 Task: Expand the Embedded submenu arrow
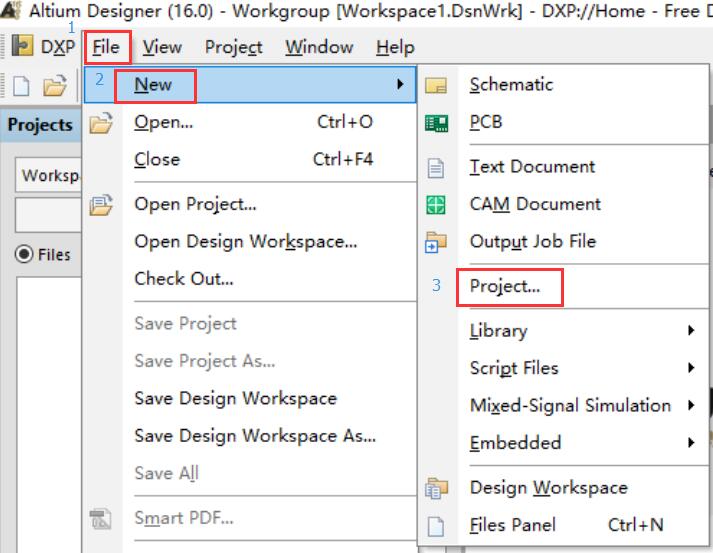(691, 442)
